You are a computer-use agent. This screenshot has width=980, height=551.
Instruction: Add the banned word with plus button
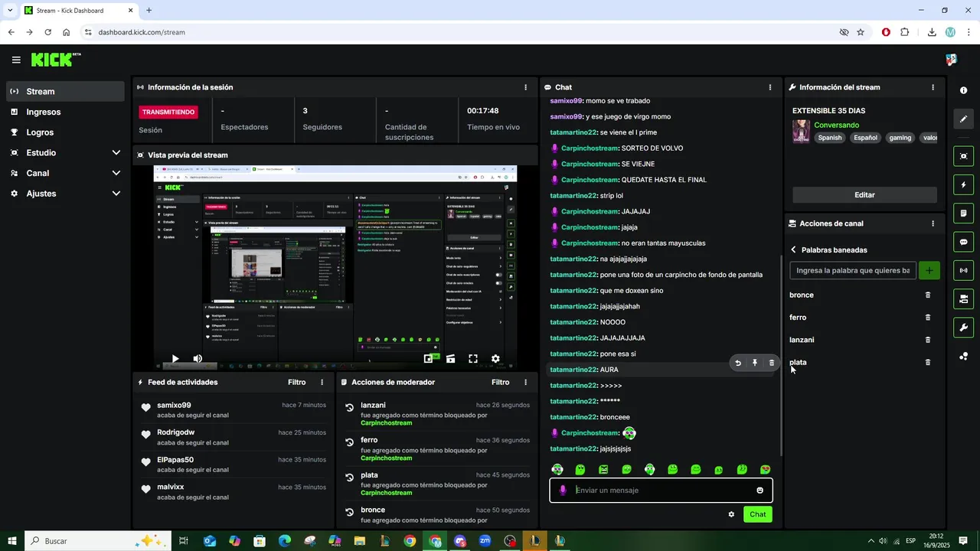coord(929,270)
